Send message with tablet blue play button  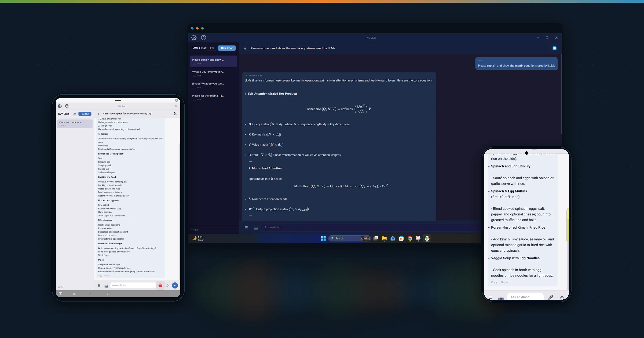click(175, 285)
